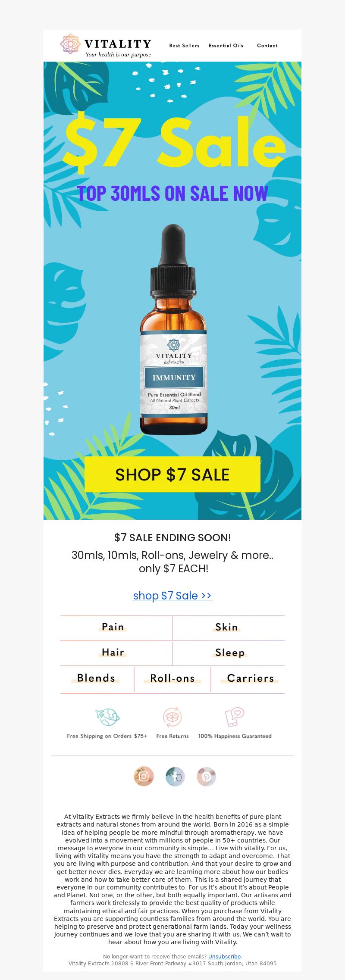Click the Free Returns box icon
345x980 pixels.
[172, 717]
